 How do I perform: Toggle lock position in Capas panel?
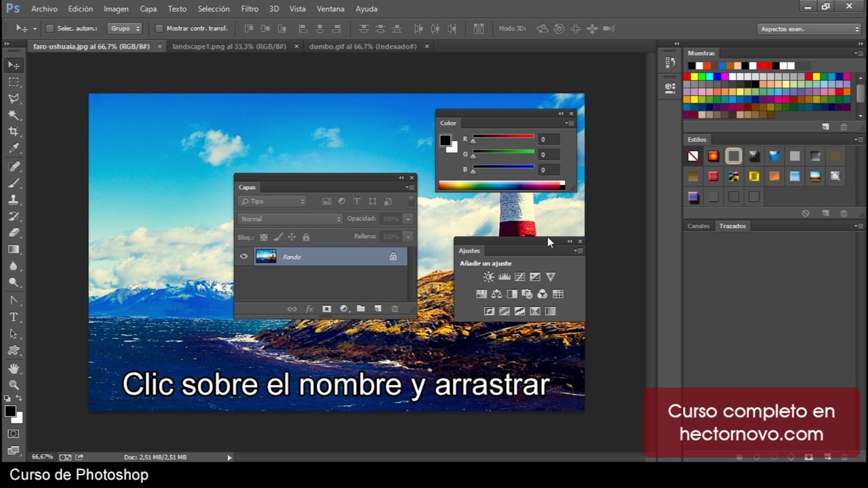pos(292,237)
